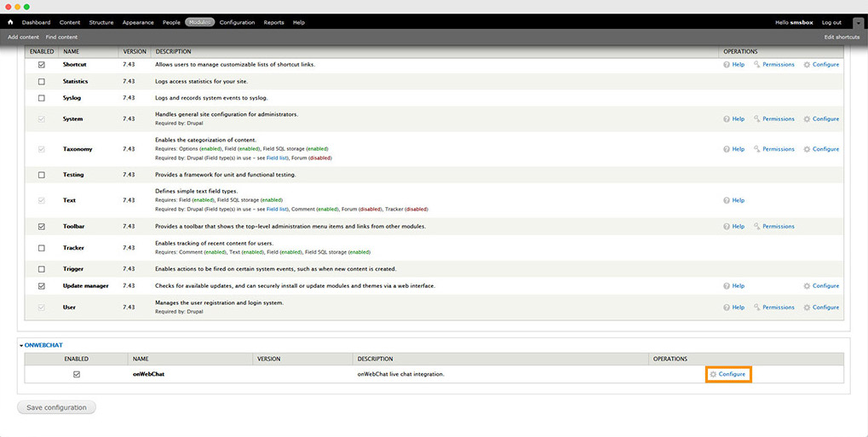This screenshot has width=868, height=437.
Task: Click the onWebChat live chat integration description
Action: pos(401,375)
